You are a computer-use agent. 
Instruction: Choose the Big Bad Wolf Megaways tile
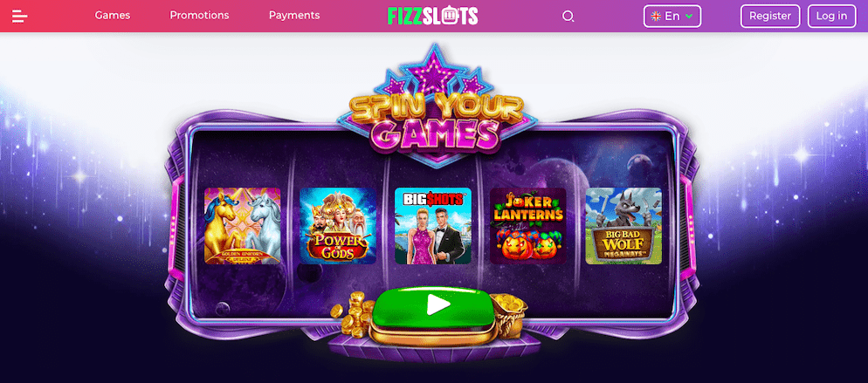(623, 226)
